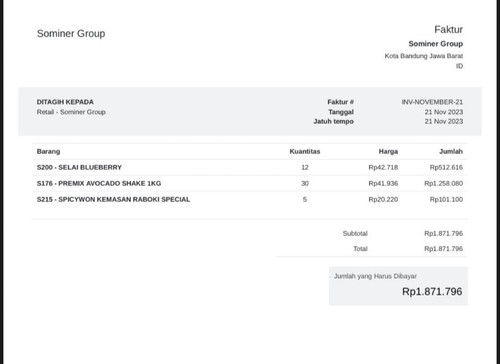This screenshot has width=500, height=364.
Task: Click quantity 5 for Spicywon item
Action: point(305,199)
